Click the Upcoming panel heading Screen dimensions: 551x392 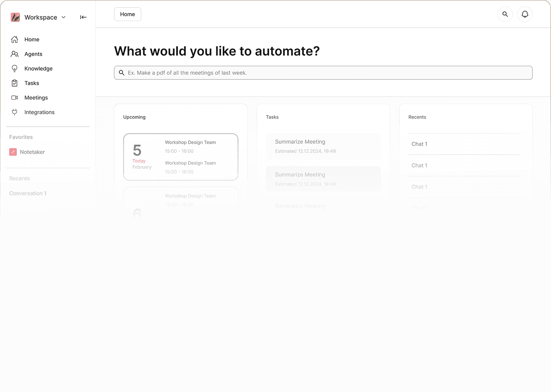click(x=134, y=117)
